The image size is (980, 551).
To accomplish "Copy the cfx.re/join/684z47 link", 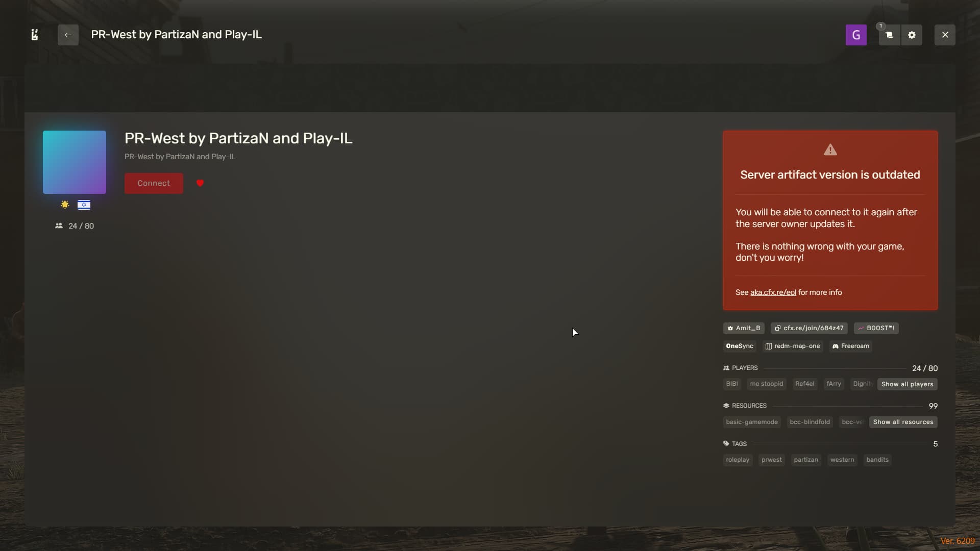I will [809, 328].
